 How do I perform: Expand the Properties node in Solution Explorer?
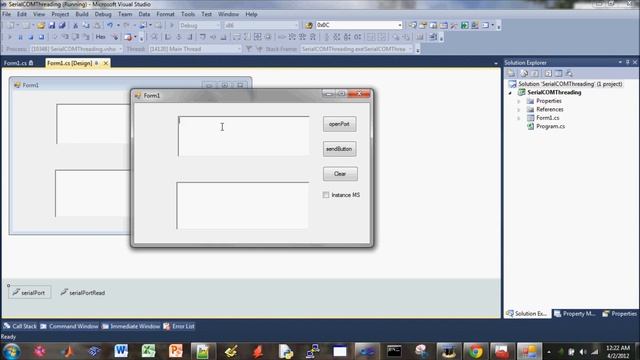coord(519,101)
